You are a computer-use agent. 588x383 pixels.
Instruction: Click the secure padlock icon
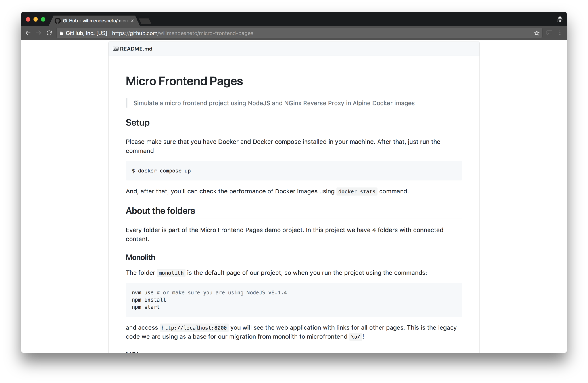point(61,33)
